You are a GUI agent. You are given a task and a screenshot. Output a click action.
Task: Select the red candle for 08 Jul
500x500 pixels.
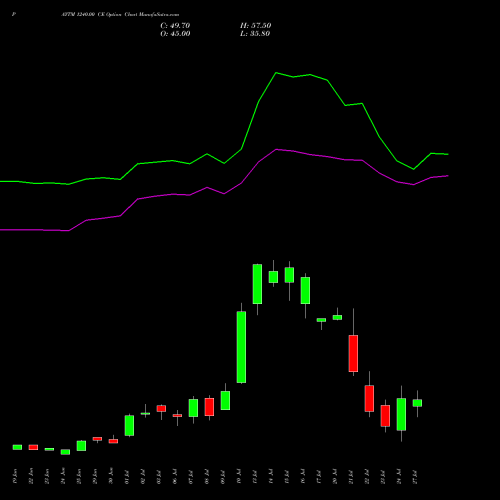pyautogui.click(x=209, y=407)
